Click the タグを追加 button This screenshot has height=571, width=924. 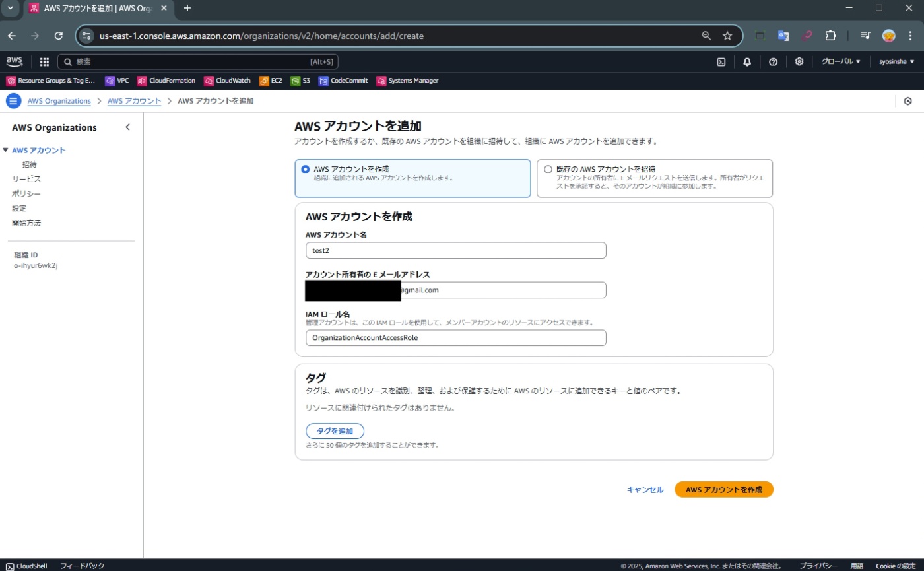click(335, 431)
